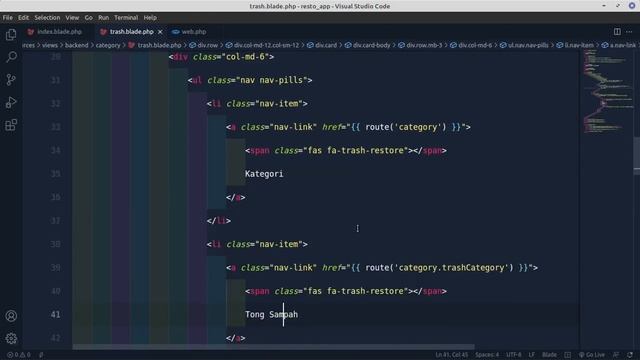Click line number 41 in gutter

55,315
